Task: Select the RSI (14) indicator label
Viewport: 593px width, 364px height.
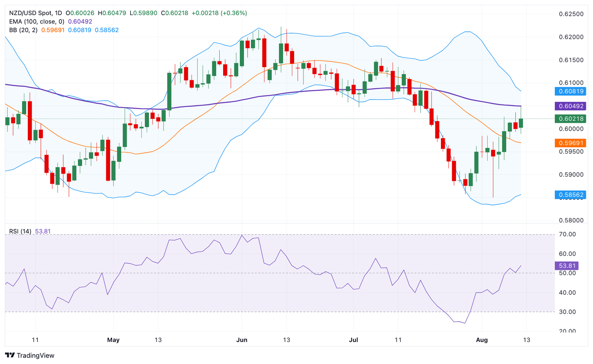Action: click(20, 231)
